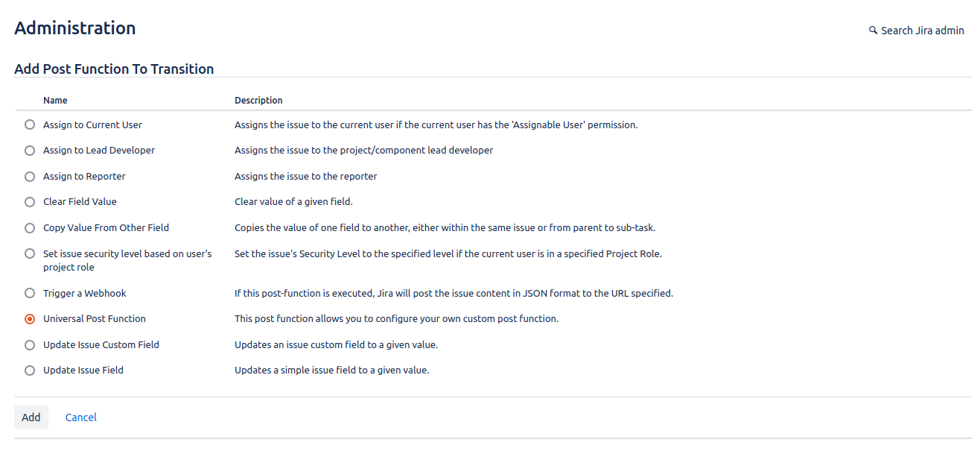Image resolution: width=980 pixels, height=451 pixels.
Task: Select the Set issue security level radio button
Action: pyautogui.click(x=30, y=253)
